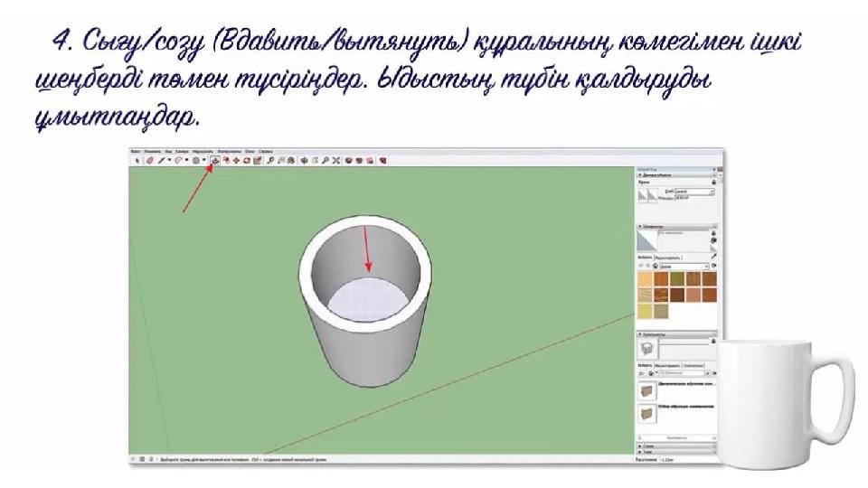Open the Arc tool dropdown arrow
The width and height of the screenshot is (868, 488).
pyautogui.click(x=186, y=161)
